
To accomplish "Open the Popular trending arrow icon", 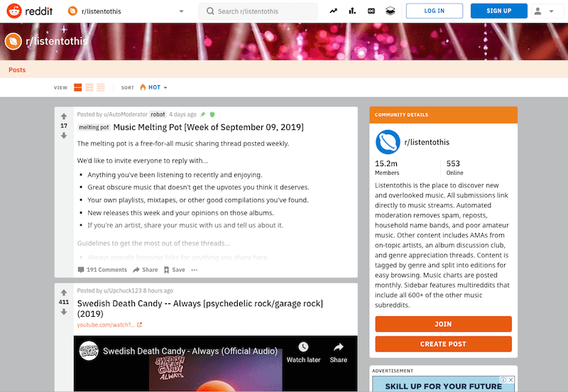I will click(333, 11).
